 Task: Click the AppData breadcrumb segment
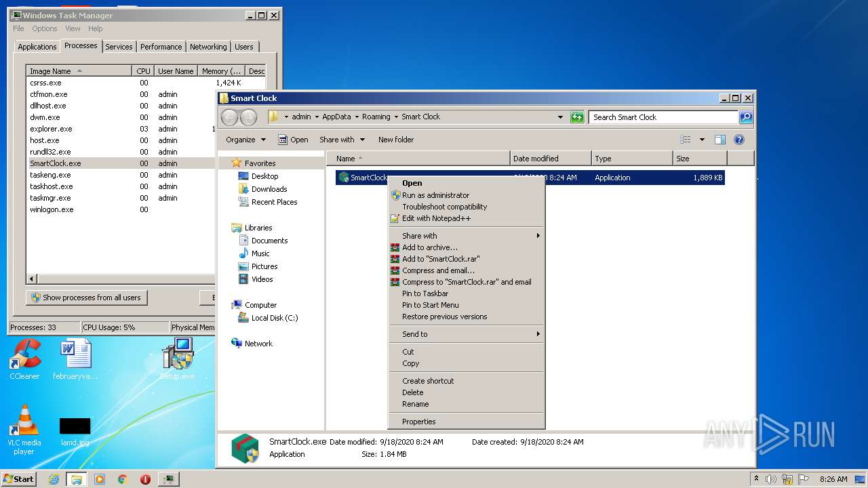point(336,117)
